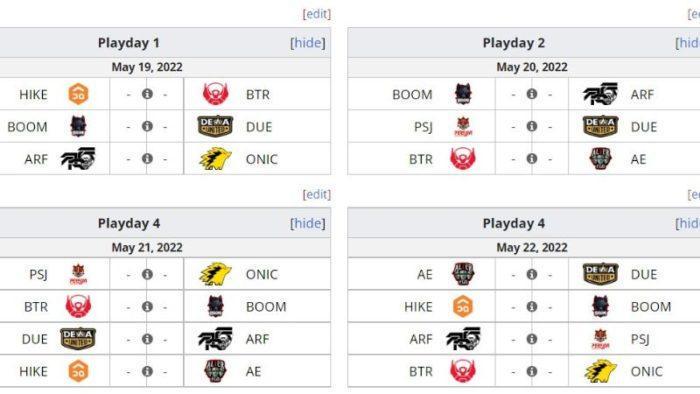
Task: Click the ARF logo in BOOM vs ARF match
Action: (600, 94)
